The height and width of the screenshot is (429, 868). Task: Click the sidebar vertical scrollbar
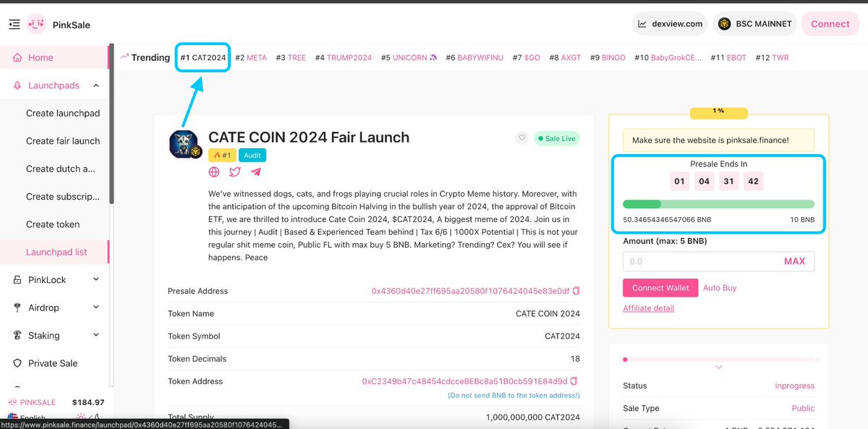click(111, 124)
